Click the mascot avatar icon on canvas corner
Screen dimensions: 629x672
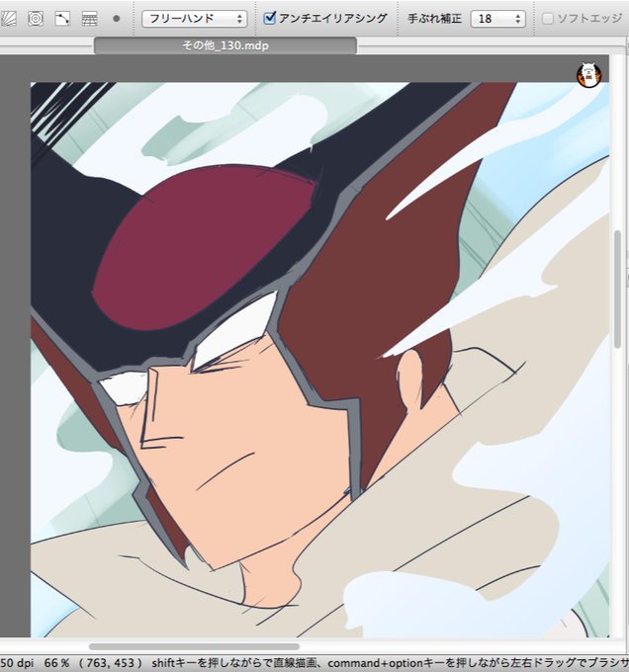click(588, 75)
